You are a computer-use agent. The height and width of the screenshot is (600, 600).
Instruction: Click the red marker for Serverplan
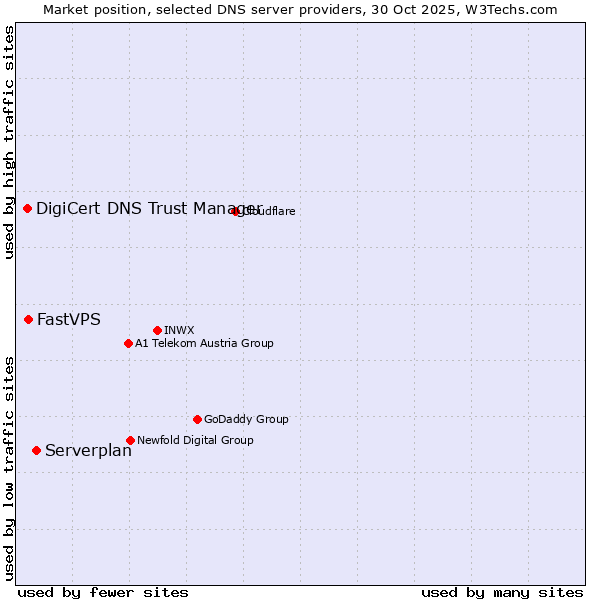[x=37, y=450]
